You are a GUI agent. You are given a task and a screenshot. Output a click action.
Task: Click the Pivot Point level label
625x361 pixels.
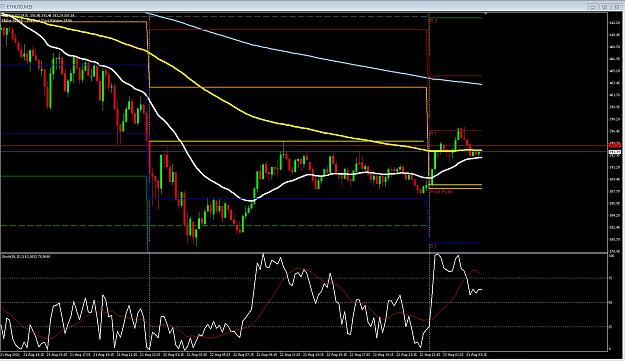click(442, 192)
